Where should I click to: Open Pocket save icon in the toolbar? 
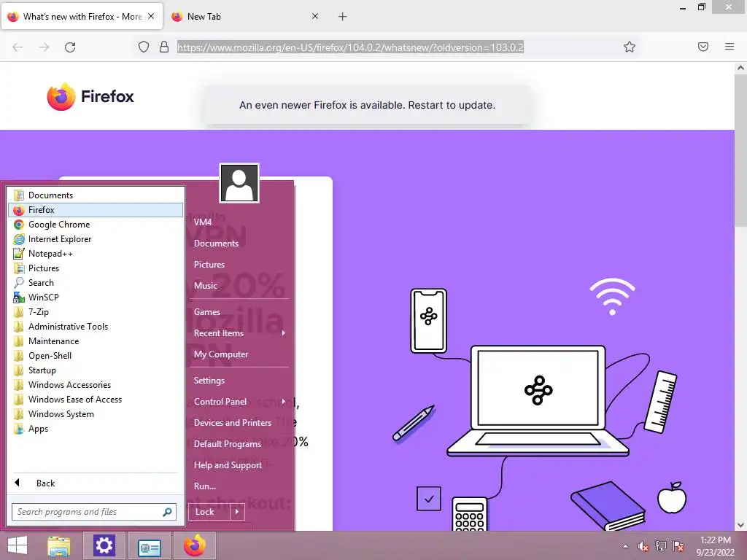click(x=703, y=47)
